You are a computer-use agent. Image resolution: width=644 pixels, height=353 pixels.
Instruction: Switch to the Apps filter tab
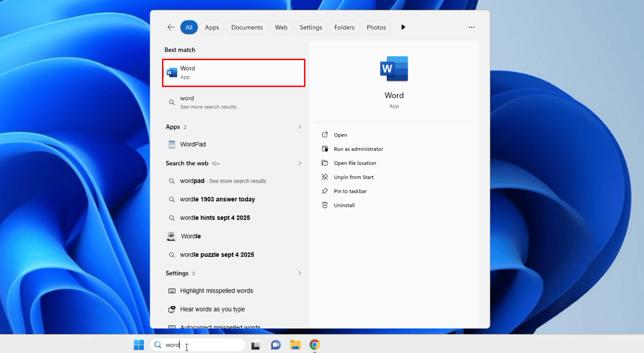pyautogui.click(x=212, y=27)
